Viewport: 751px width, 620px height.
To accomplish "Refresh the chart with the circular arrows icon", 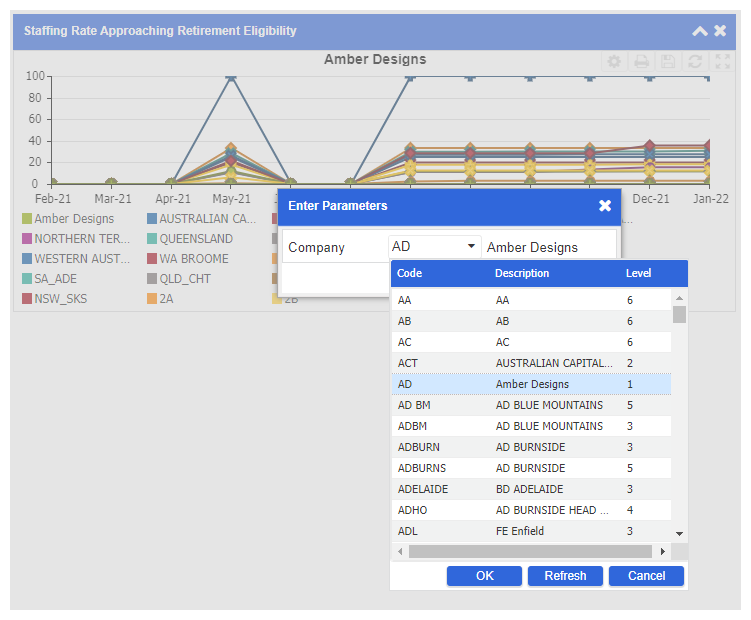I will [695, 61].
